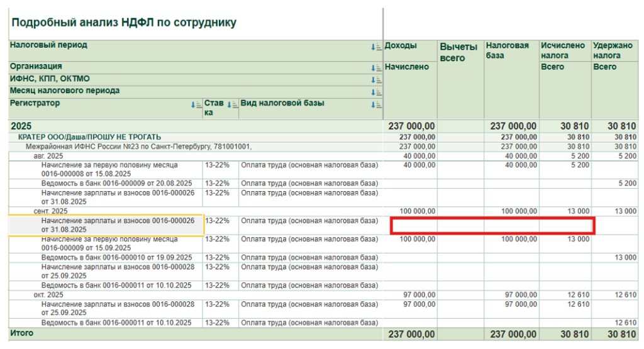Click the Исчислено налога column header
Screen dimensions: 644x349
563,50
